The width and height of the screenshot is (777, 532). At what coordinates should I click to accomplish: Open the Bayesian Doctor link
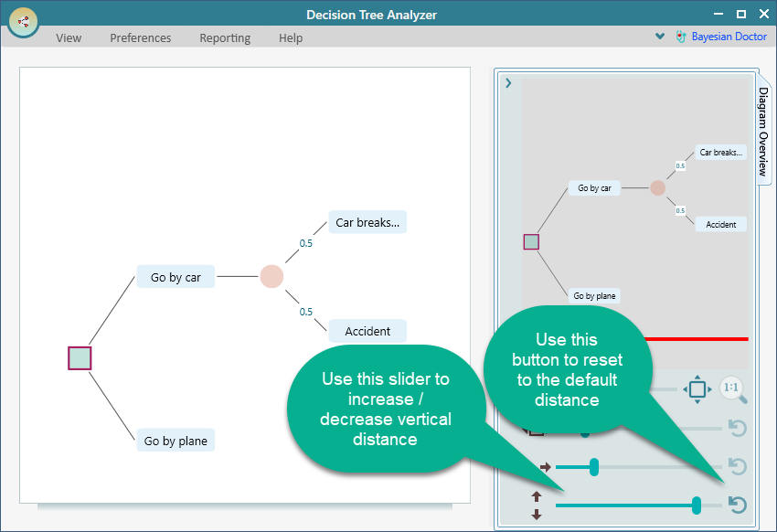(729, 37)
